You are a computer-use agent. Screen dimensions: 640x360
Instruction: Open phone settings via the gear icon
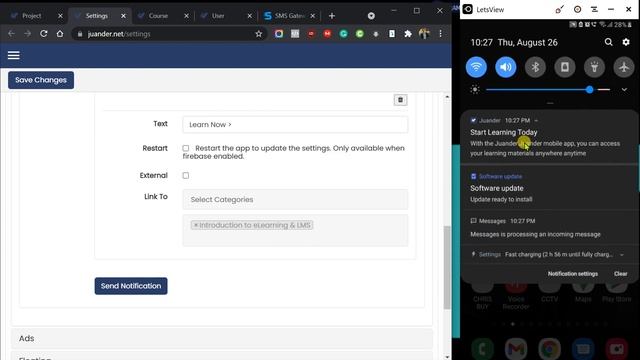626,42
